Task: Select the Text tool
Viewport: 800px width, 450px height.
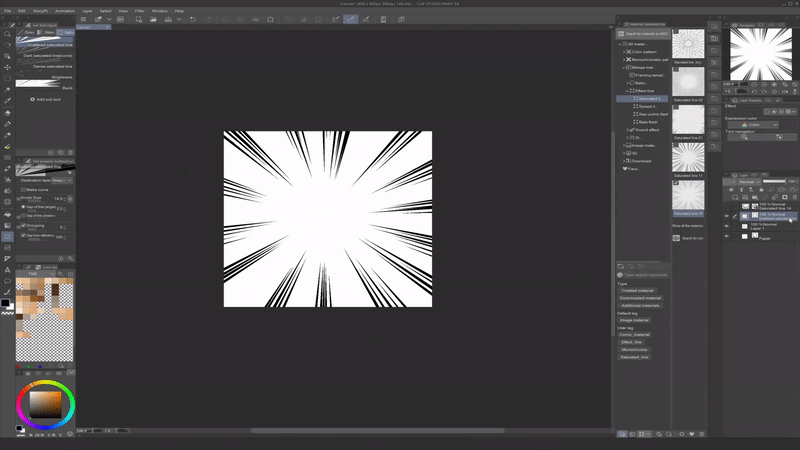Action: click(7, 270)
